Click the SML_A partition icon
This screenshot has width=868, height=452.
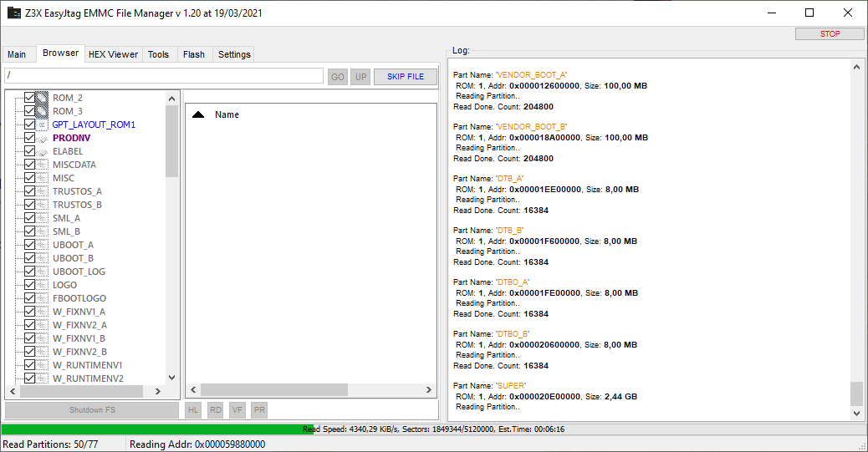42,218
